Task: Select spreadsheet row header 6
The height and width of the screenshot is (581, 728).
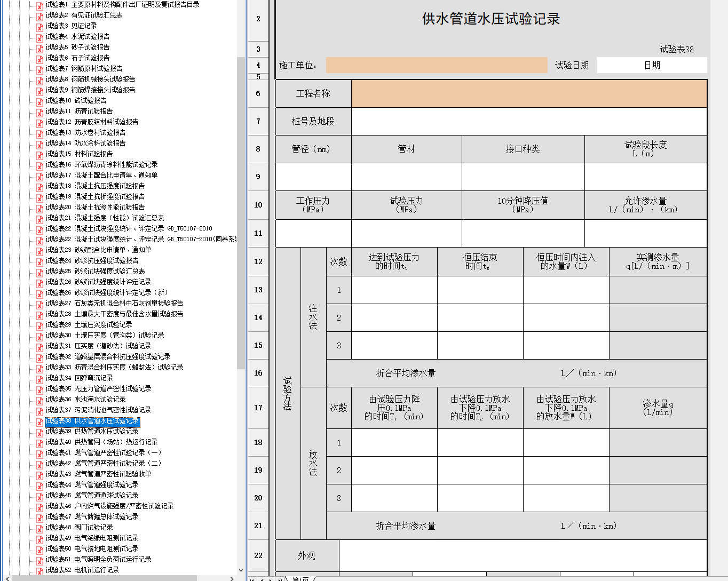Action: (x=258, y=94)
